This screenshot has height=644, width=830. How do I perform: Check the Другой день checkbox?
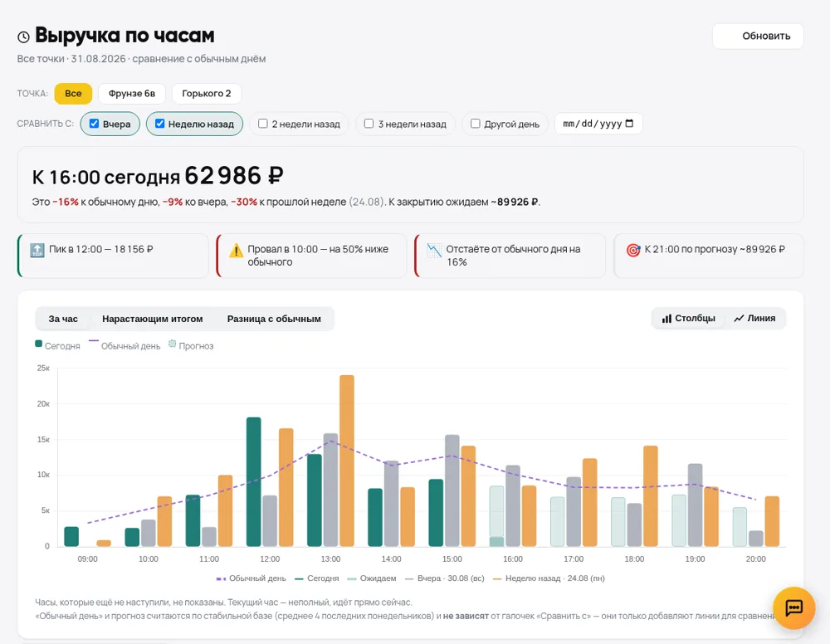[x=475, y=124]
